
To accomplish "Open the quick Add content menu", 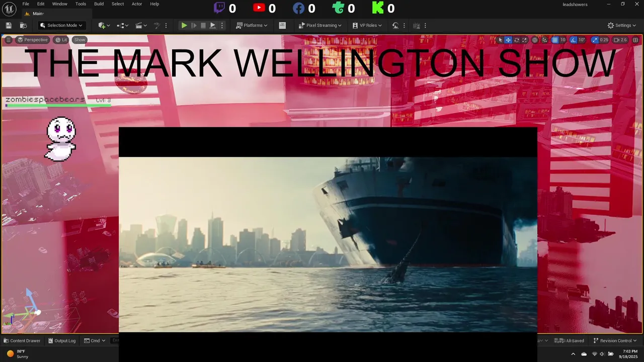I will pos(104,26).
